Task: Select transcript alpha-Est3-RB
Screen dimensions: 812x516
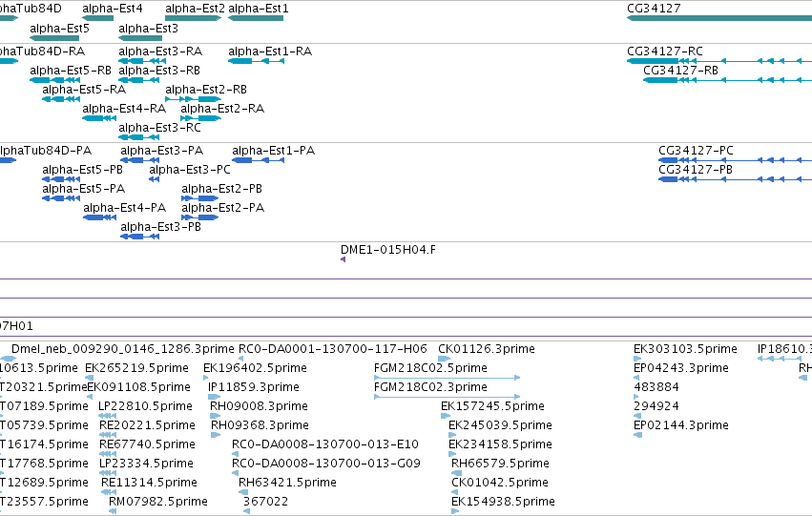Action: tap(138, 80)
